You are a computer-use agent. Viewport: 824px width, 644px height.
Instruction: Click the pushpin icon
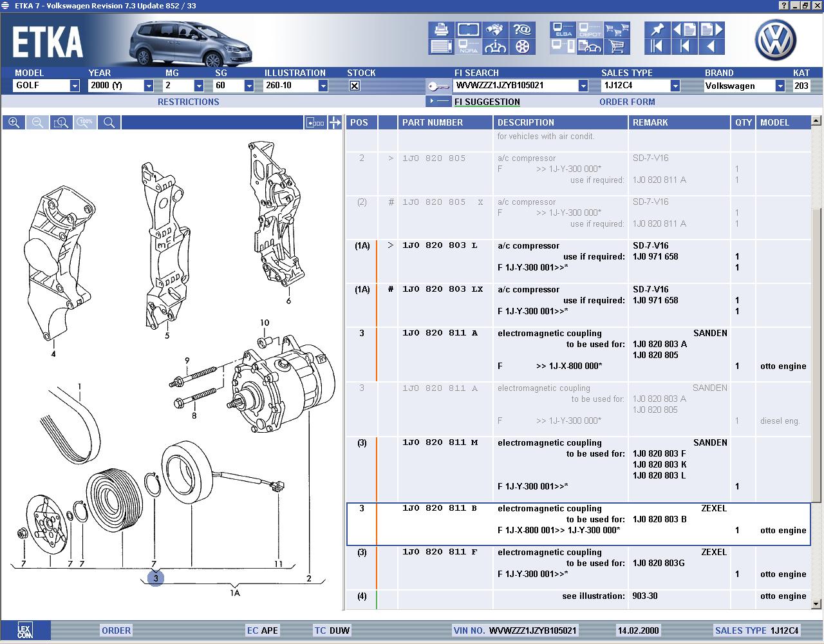click(x=657, y=30)
